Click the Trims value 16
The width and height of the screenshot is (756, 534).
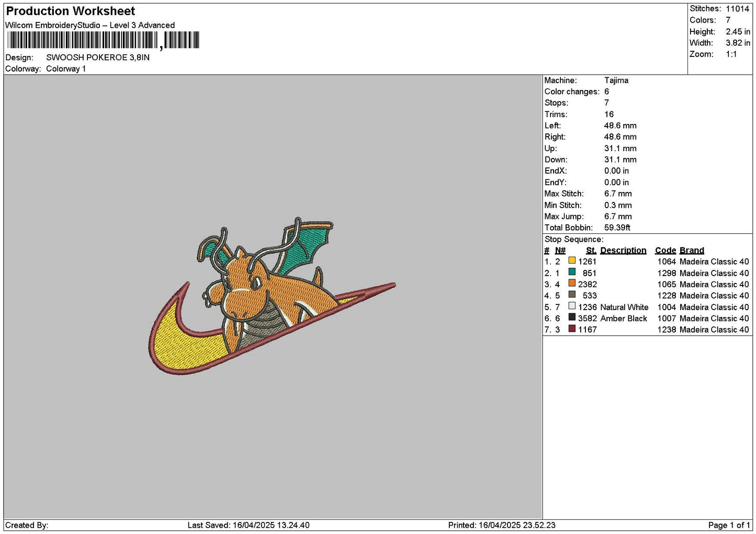[x=609, y=115]
